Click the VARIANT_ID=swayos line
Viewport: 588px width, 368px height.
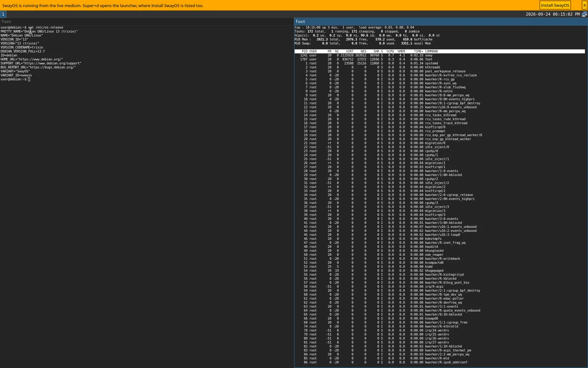(x=16, y=75)
